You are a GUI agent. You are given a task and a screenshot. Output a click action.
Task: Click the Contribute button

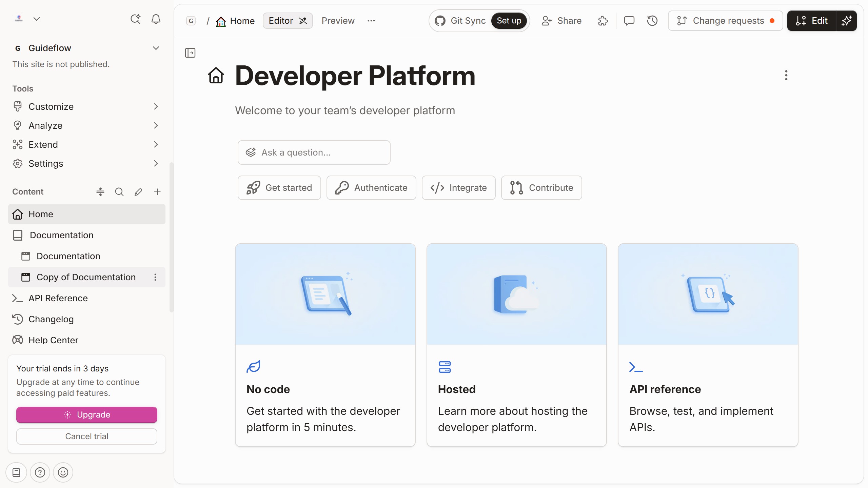pyautogui.click(x=541, y=188)
